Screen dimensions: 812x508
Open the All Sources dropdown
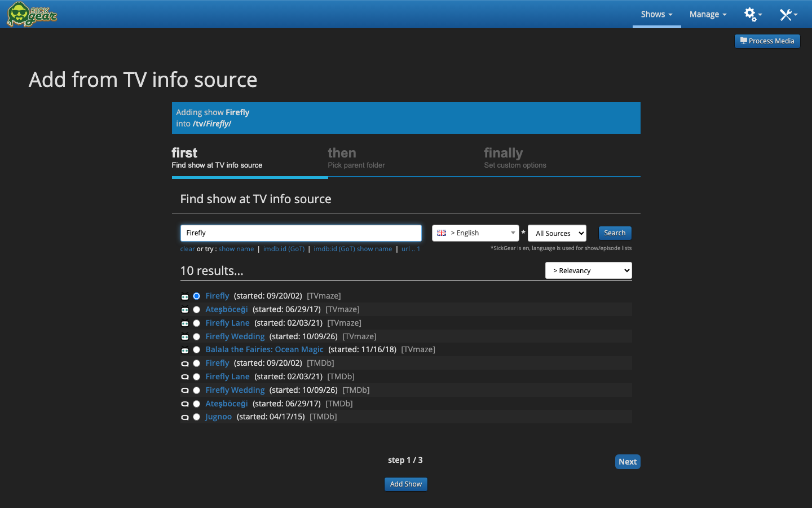(557, 233)
